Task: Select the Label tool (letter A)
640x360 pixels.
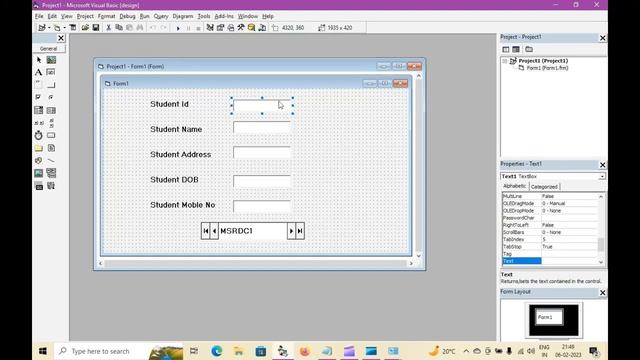Action: click(39, 72)
